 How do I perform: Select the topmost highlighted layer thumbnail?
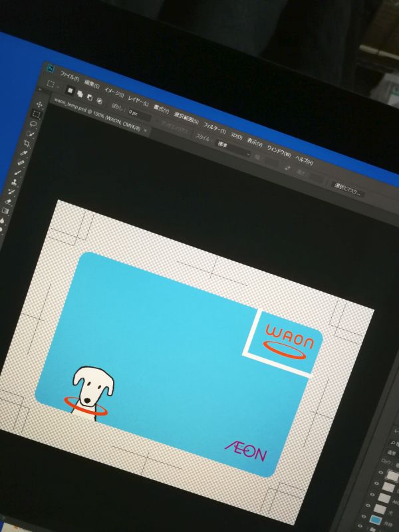coord(392,475)
